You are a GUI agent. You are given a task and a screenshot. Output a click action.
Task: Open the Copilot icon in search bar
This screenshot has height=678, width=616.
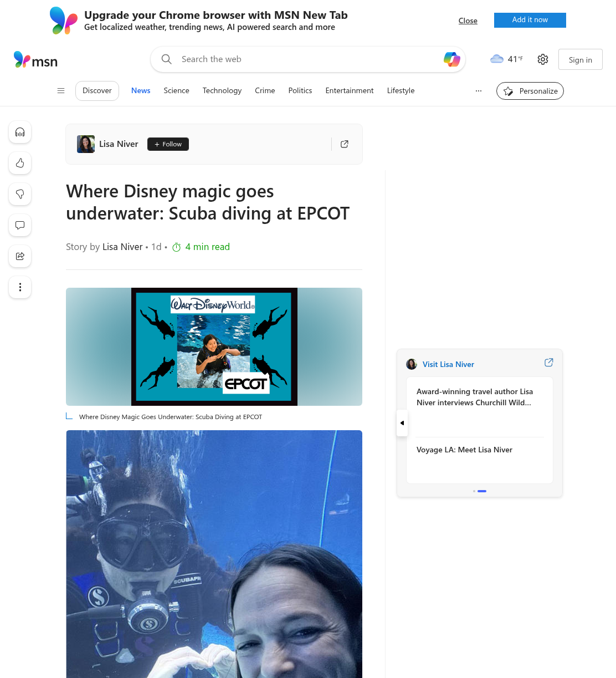(x=452, y=59)
